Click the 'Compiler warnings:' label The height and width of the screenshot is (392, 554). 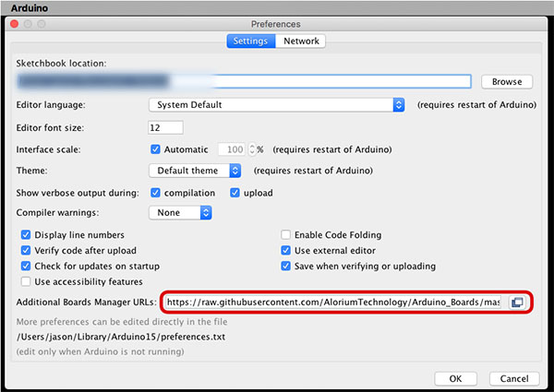(x=57, y=213)
